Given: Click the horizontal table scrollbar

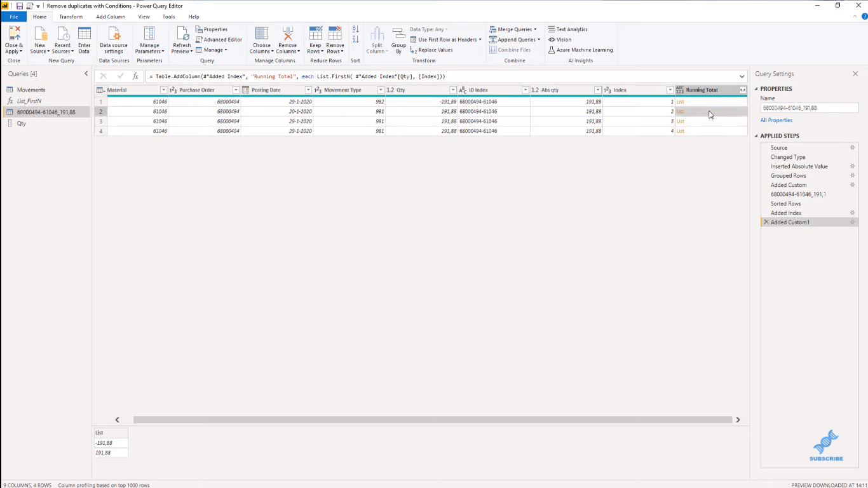Looking at the screenshot, I should click(x=432, y=420).
